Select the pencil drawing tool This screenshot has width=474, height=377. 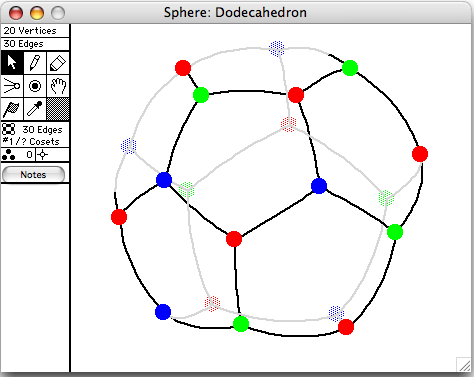[35, 63]
